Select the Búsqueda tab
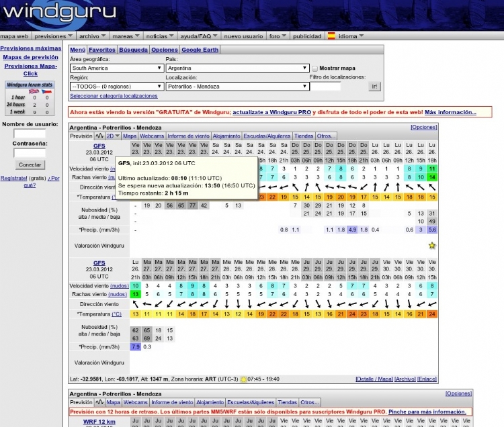This screenshot has height=427, width=504. pos(133,50)
